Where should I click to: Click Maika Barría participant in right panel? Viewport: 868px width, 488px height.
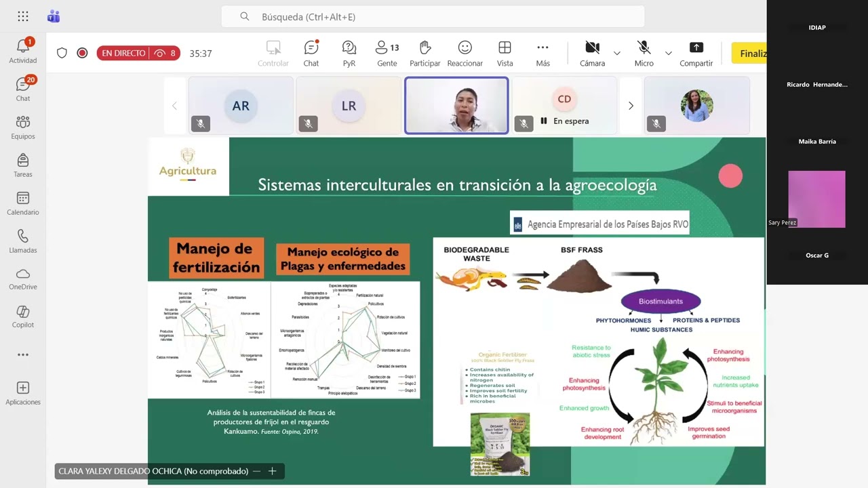pos(817,142)
